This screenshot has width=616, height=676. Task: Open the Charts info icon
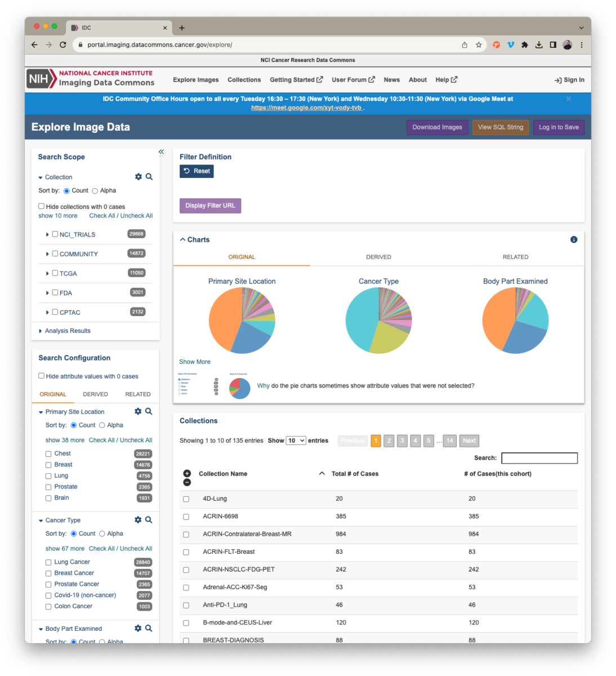[x=574, y=240]
